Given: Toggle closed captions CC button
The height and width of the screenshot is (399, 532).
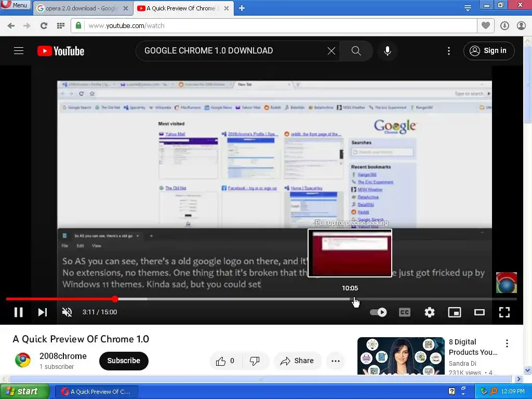Looking at the screenshot, I should (x=405, y=312).
